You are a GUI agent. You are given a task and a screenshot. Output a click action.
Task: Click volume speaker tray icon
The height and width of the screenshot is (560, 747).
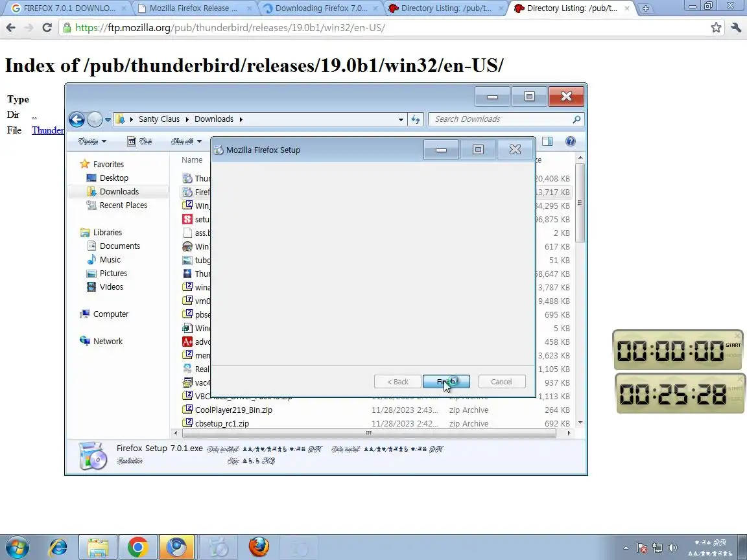click(x=672, y=548)
